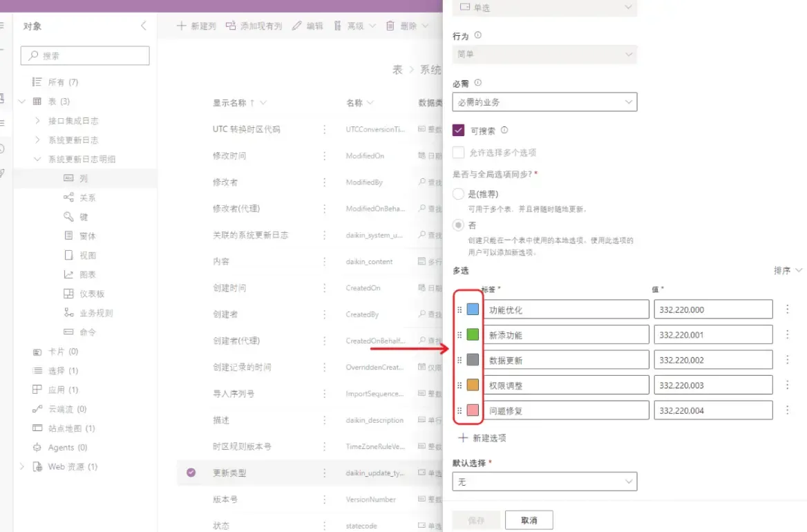Click the green color swatch of 新添功能
The height and width of the screenshot is (532, 807).
click(474, 334)
